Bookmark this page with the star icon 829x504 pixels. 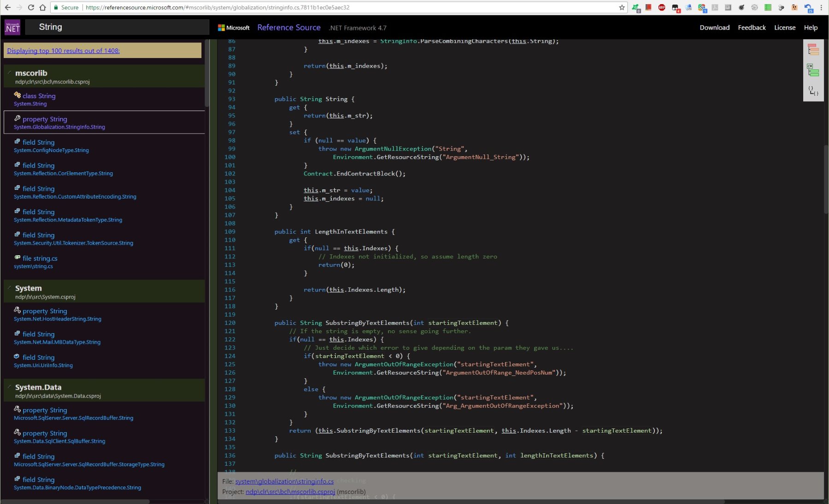tap(622, 7)
